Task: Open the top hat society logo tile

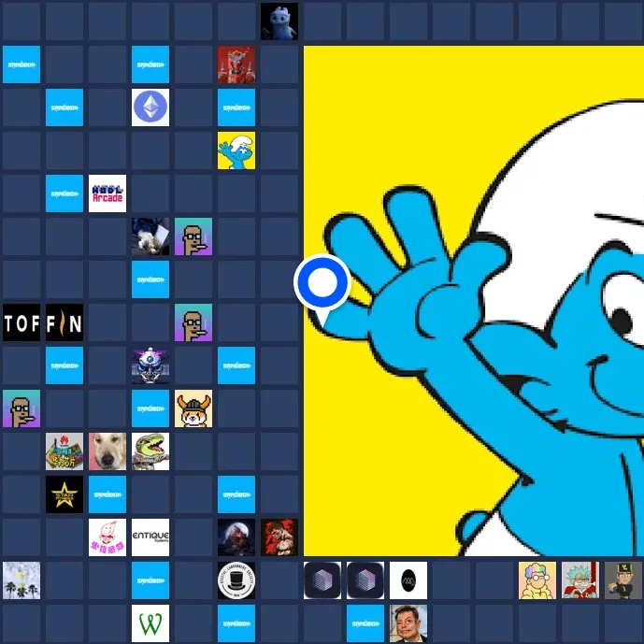Action: (236, 580)
